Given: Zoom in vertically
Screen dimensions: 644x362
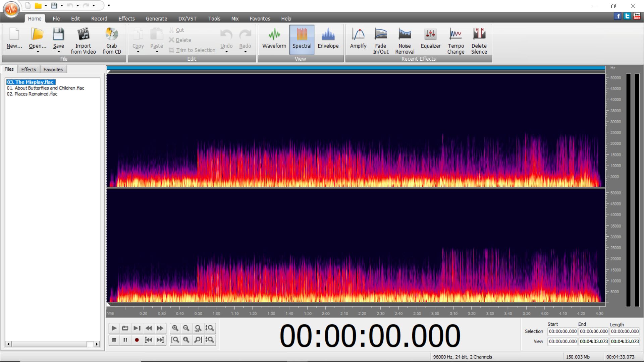Looking at the screenshot, I should 210,328.
